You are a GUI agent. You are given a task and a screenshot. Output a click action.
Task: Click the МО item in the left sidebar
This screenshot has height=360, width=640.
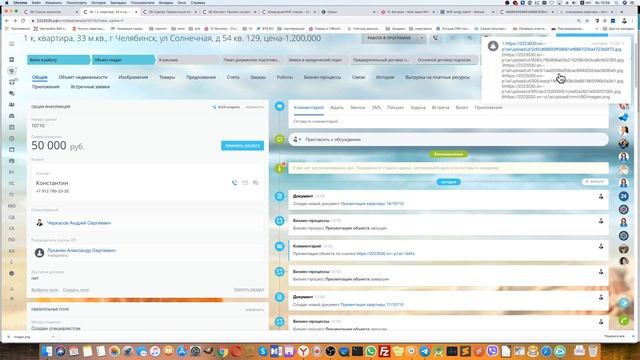click(x=12, y=206)
